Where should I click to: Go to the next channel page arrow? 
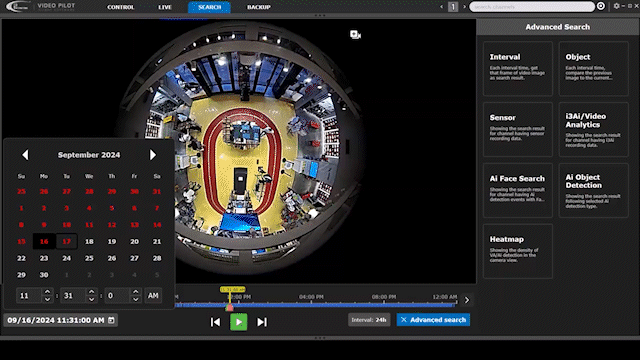point(464,7)
